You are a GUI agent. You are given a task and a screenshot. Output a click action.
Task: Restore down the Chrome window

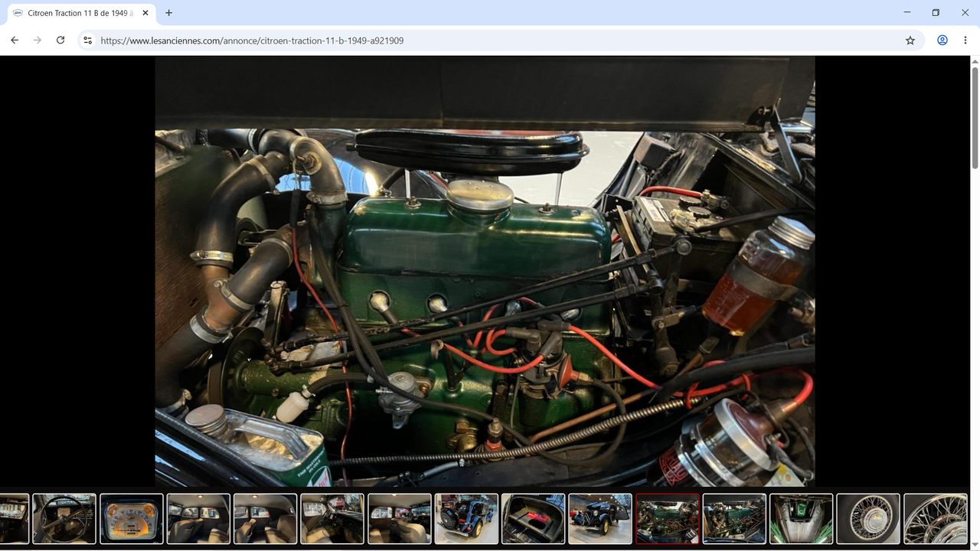(936, 12)
